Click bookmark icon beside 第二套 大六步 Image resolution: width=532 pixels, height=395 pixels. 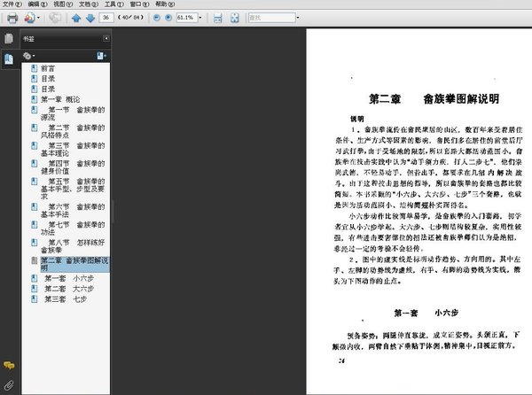pos(35,289)
